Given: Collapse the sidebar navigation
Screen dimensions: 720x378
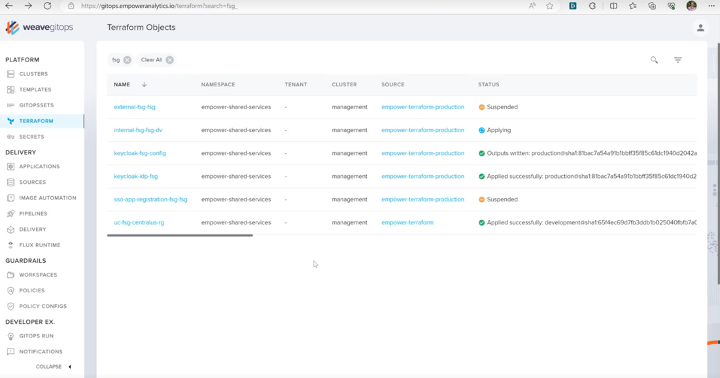Looking at the screenshot, I should click(x=53, y=367).
